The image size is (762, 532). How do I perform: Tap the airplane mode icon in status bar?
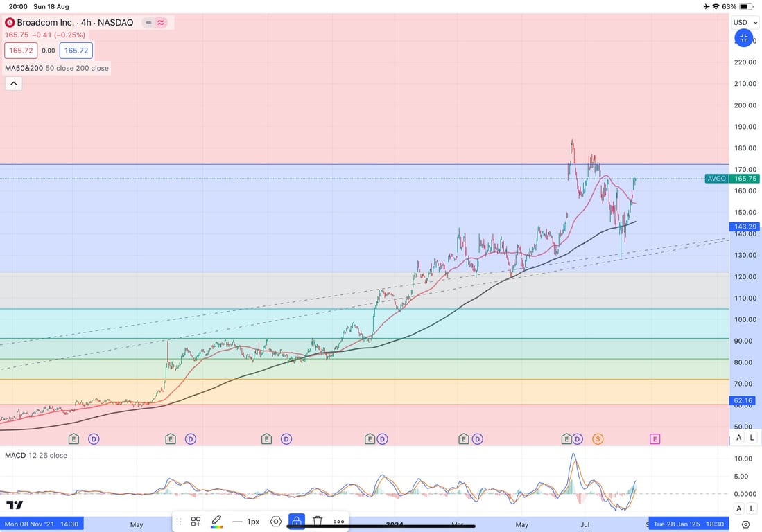[706, 6]
